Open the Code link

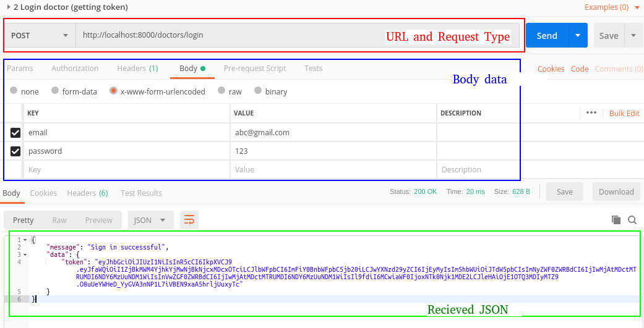tap(580, 69)
